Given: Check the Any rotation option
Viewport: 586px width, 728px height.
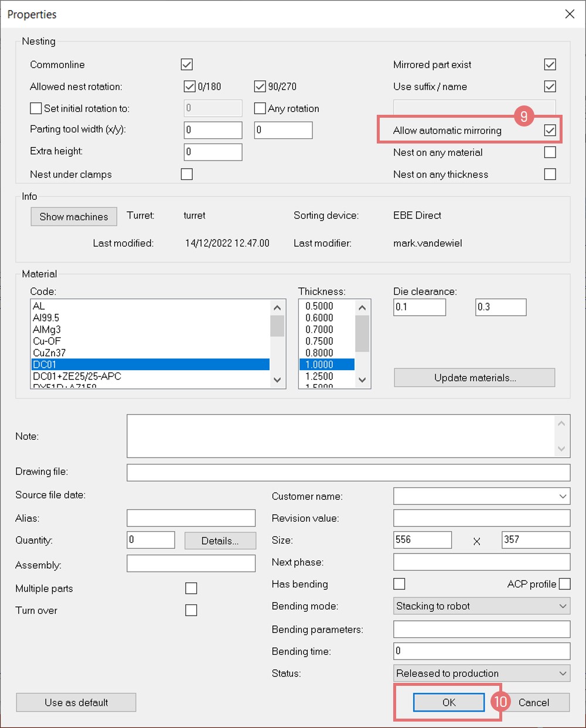Looking at the screenshot, I should 260,108.
